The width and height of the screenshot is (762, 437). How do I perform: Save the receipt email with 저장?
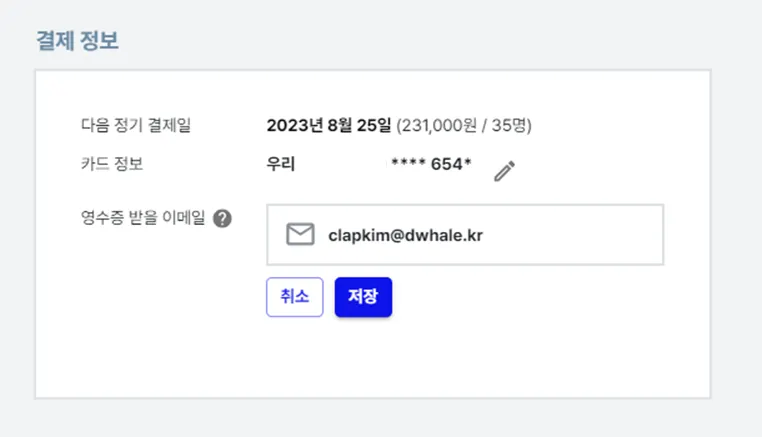click(x=363, y=297)
